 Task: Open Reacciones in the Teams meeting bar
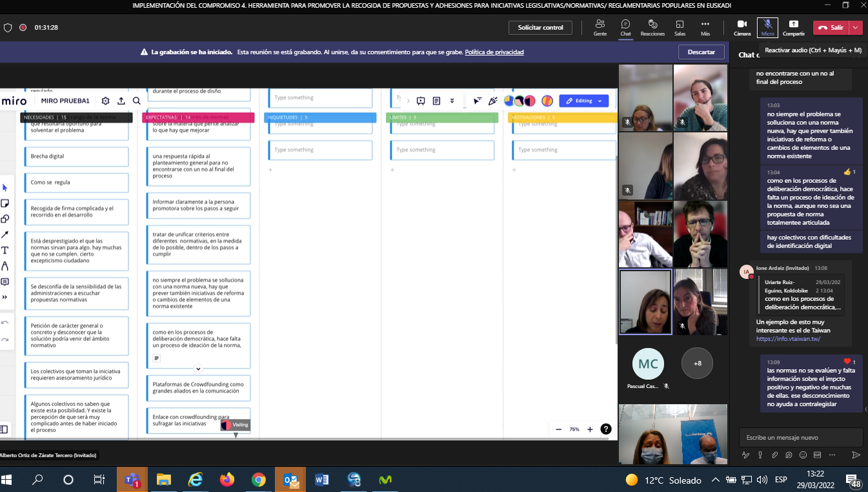(x=652, y=27)
